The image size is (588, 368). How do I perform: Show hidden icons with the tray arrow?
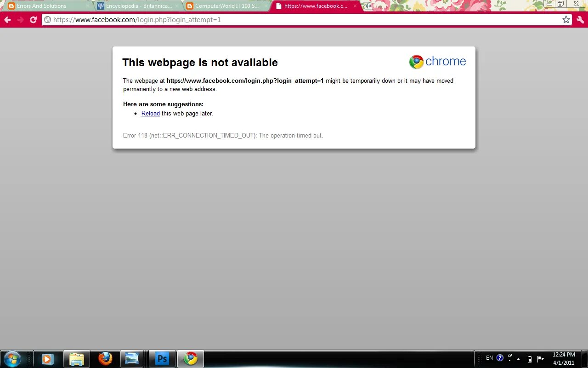(x=519, y=359)
